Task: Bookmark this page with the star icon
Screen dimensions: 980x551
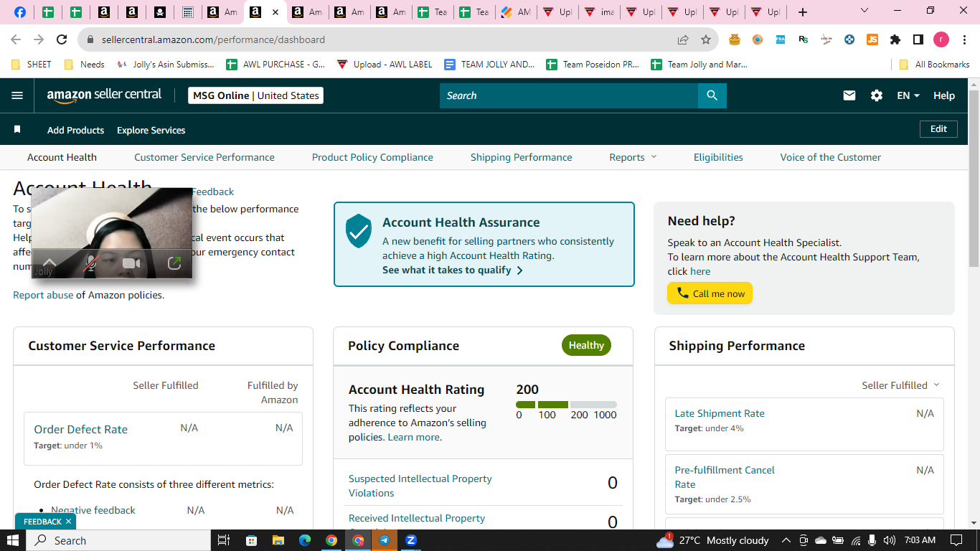Action: [x=706, y=39]
